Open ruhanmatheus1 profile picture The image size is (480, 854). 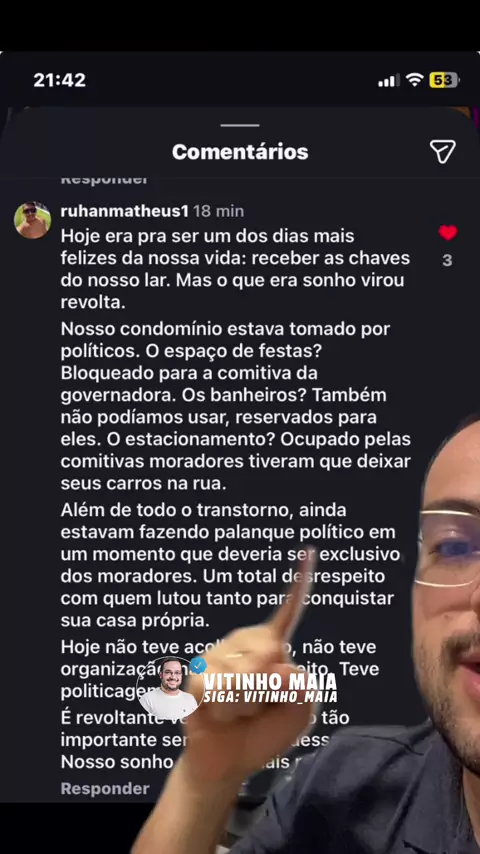pyautogui.click(x=33, y=220)
